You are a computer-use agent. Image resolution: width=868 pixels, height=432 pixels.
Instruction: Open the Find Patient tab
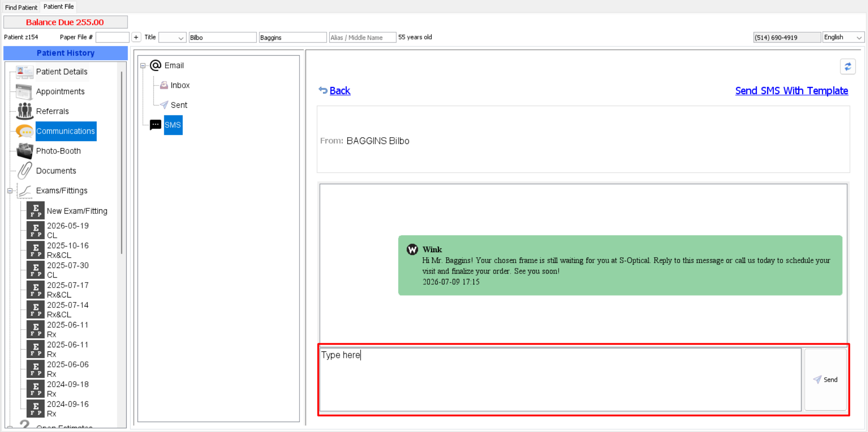pyautogui.click(x=21, y=7)
